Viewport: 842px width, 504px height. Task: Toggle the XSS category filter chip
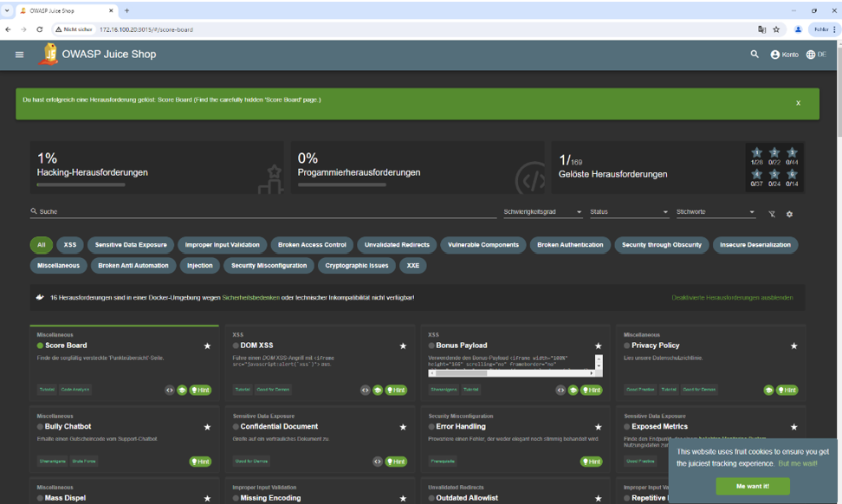tap(70, 245)
